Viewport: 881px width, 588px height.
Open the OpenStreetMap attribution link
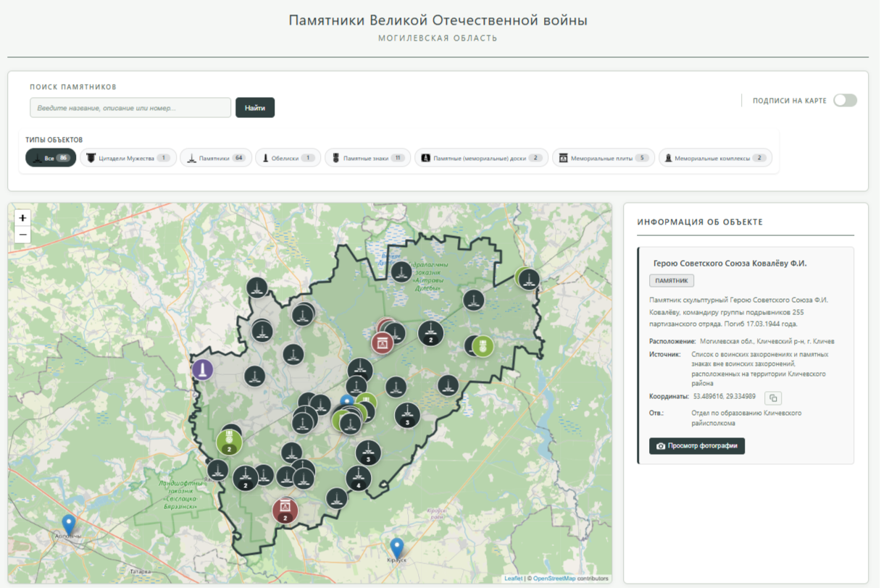click(554, 579)
